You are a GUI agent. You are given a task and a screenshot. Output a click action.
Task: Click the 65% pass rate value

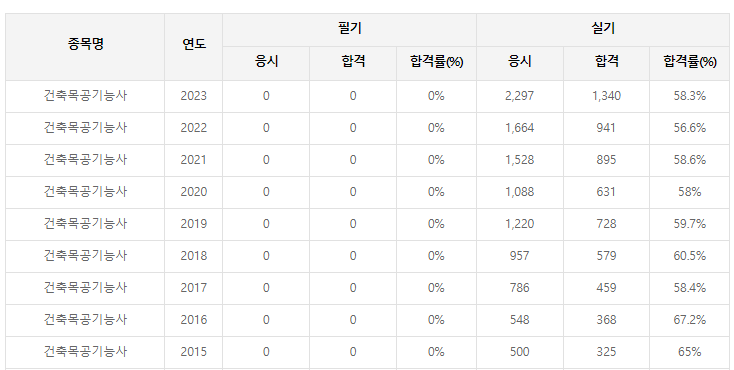tap(690, 352)
